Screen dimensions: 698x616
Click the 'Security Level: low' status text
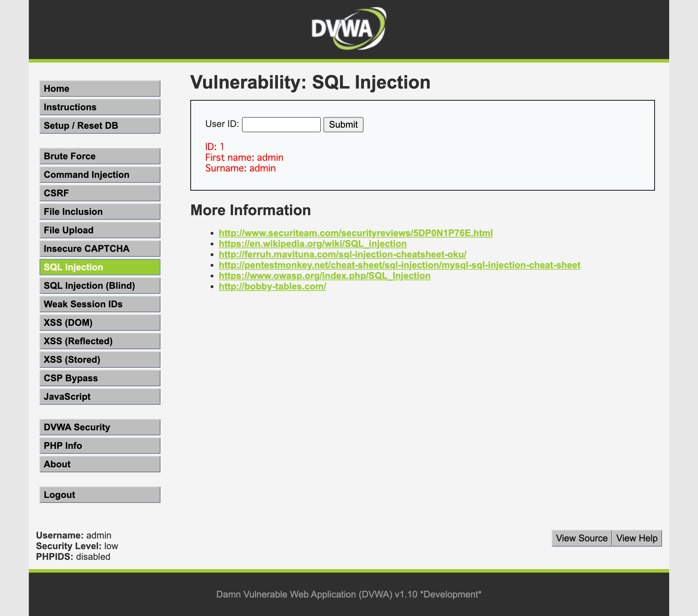(x=77, y=546)
